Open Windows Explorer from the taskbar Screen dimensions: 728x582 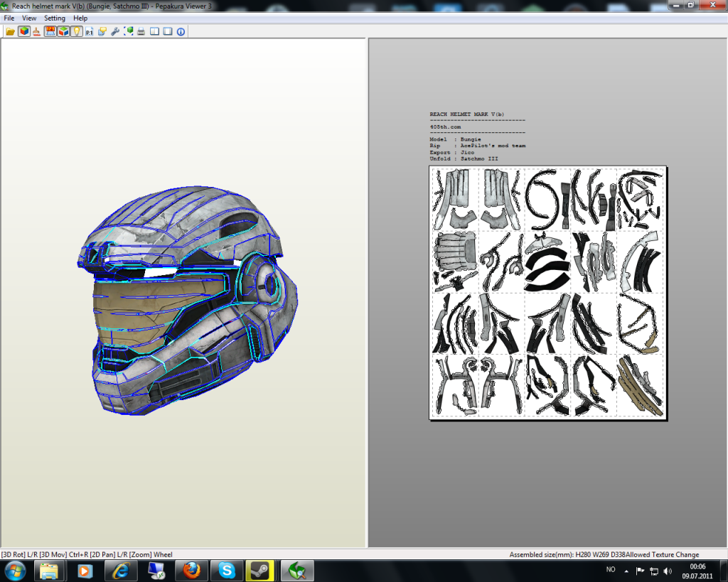pos(49,571)
